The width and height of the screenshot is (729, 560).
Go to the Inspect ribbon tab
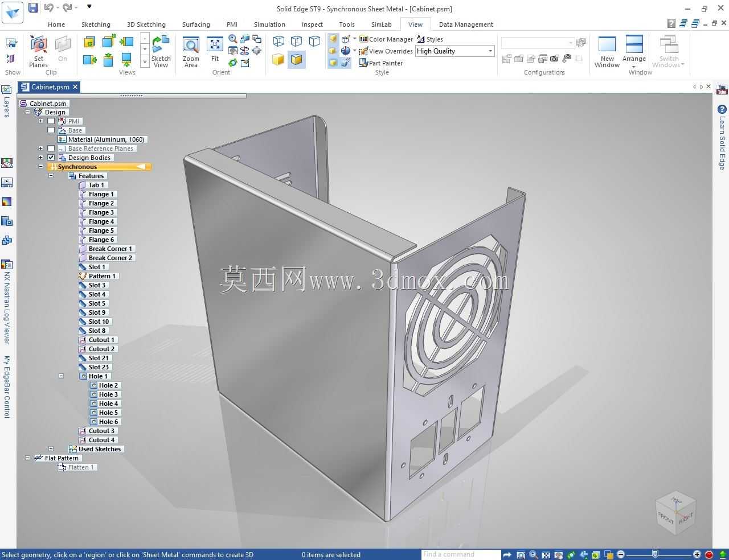pyautogui.click(x=312, y=24)
